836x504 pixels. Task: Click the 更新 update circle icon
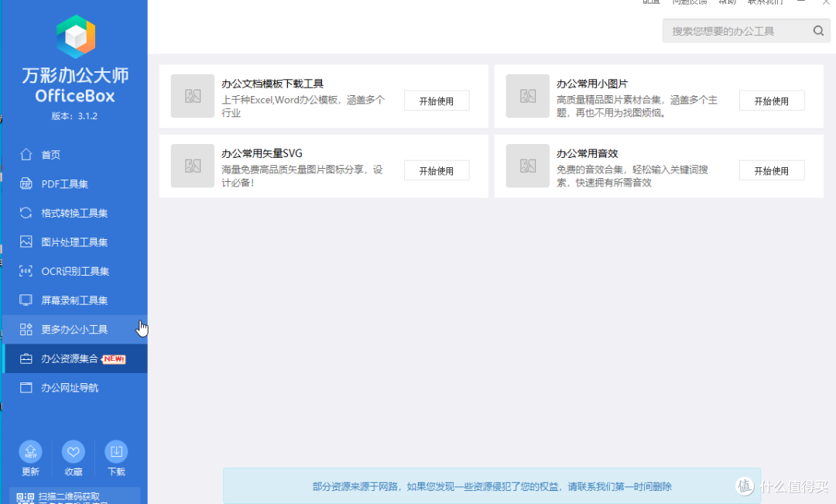click(x=30, y=451)
